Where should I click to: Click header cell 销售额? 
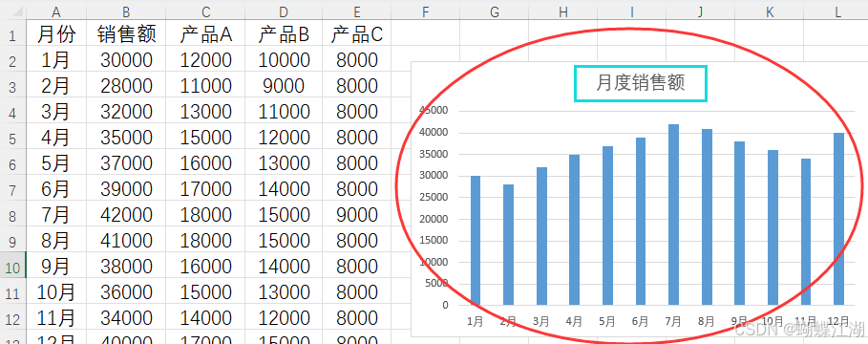click(126, 34)
